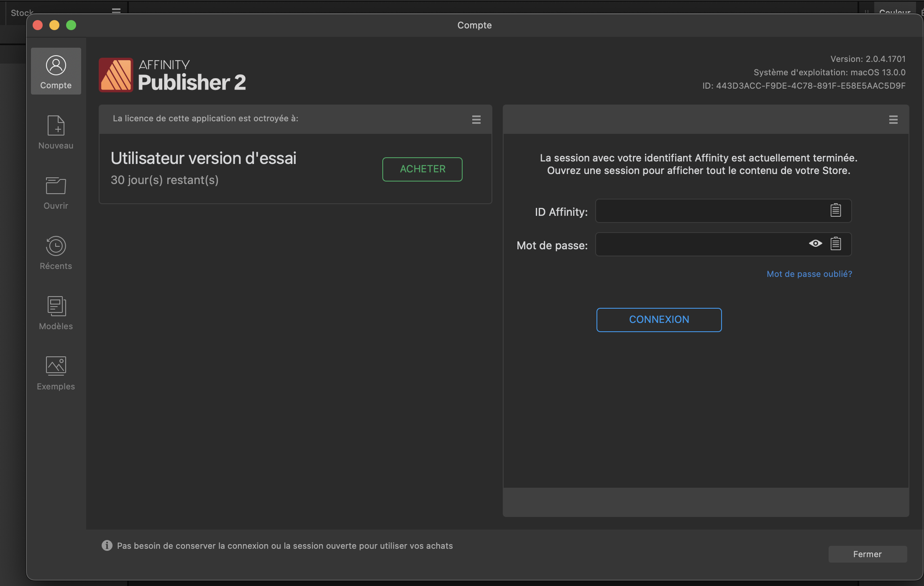The image size is (924, 586).
Task: Click the clipboard icon next to ID Affinity field
Action: (x=835, y=210)
